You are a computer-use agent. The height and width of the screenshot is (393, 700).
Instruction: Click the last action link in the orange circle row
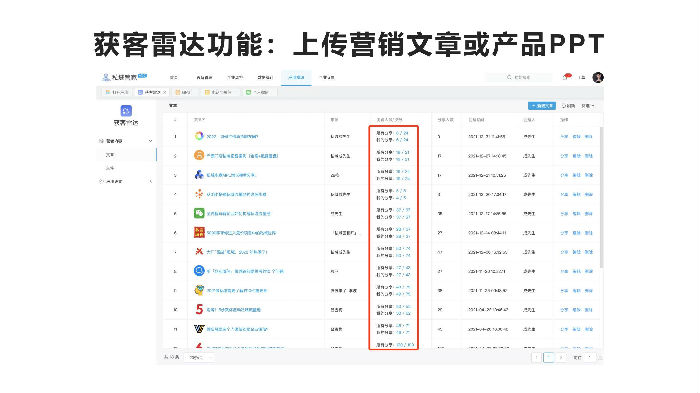tap(588, 155)
